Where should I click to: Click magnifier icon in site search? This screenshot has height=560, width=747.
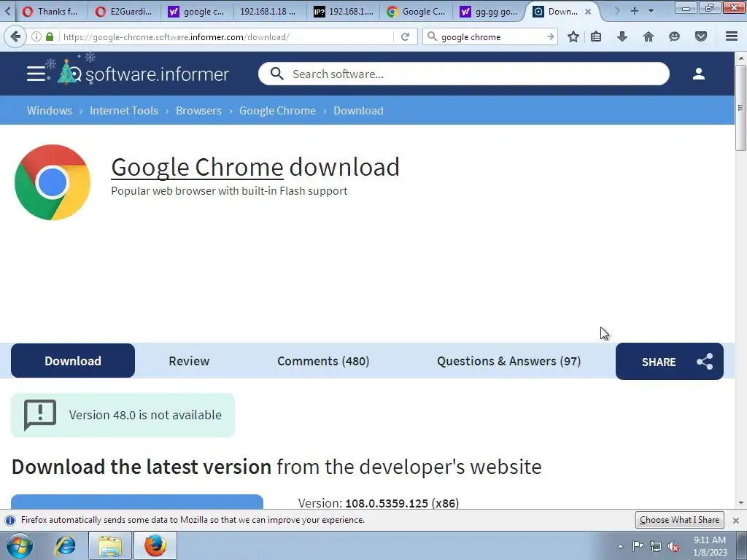tap(276, 74)
